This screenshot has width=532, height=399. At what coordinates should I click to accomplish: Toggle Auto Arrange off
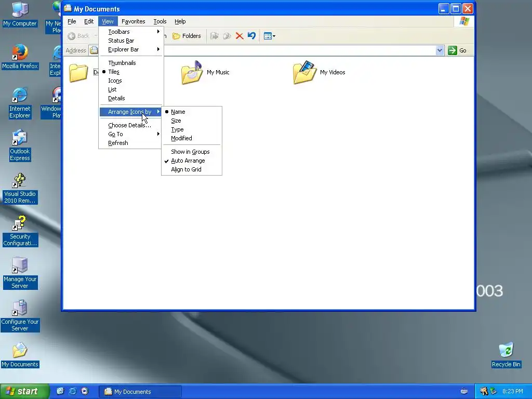[x=192, y=161]
